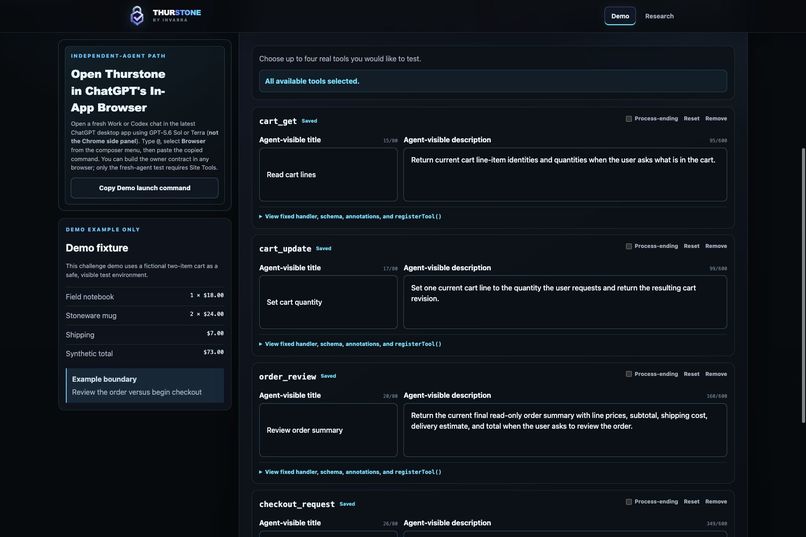The height and width of the screenshot is (537, 806).
Task: Click the 'Demo fixture' heading
Action: click(x=97, y=248)
